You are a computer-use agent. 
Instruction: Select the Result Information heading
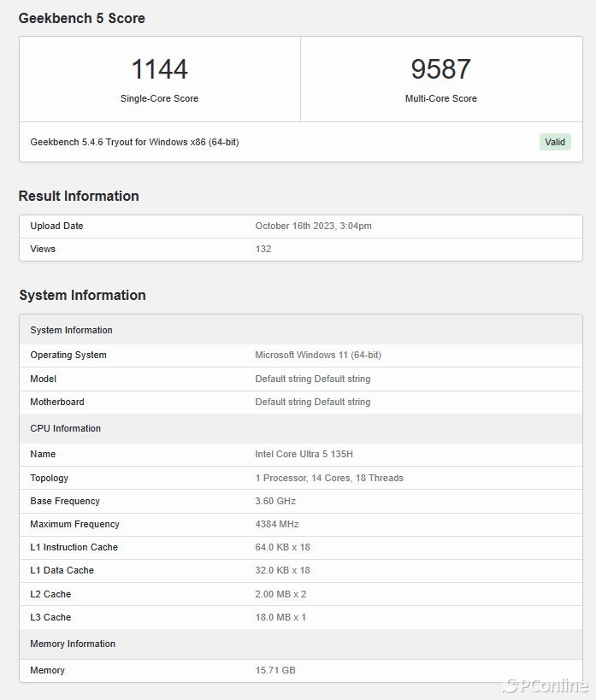click(79, 196)
